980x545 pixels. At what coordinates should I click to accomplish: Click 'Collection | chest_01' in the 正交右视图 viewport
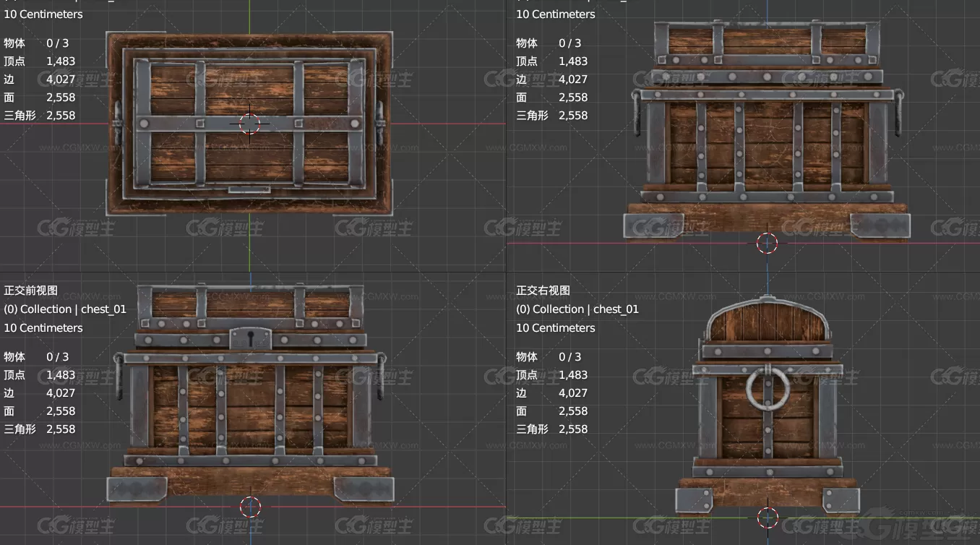[x=585, y=309]
